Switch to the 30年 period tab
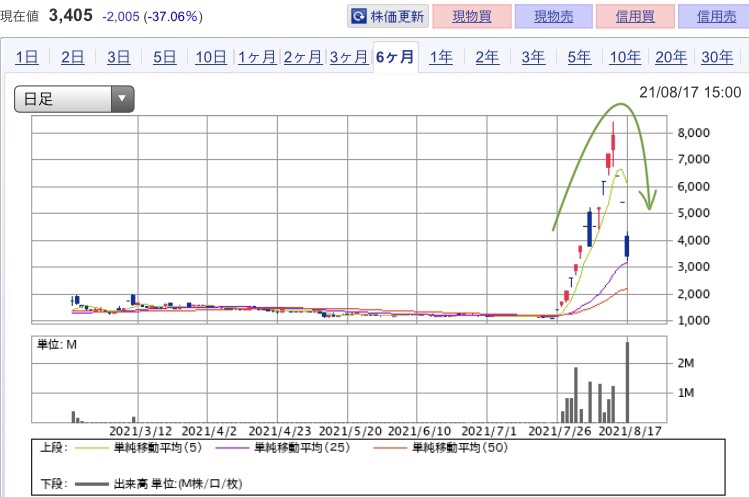 tap(717, 57)
